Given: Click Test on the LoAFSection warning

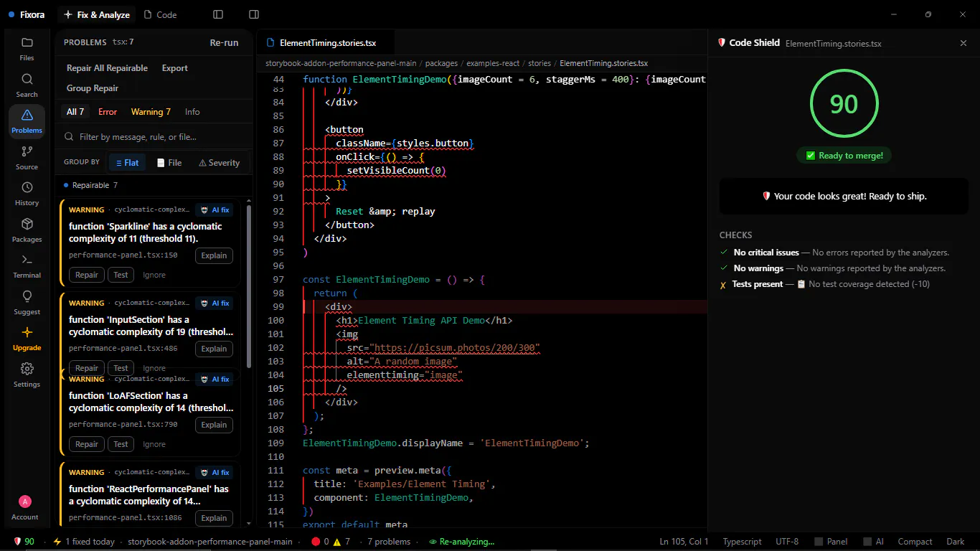Looking at the screenshot, I should (121, 444).
